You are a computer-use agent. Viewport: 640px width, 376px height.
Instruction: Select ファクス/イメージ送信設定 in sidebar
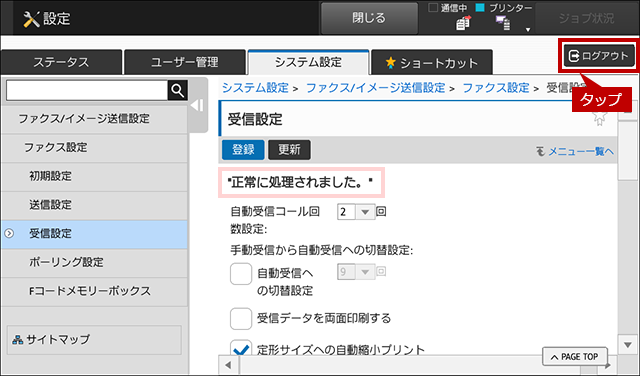click(94, 119)
